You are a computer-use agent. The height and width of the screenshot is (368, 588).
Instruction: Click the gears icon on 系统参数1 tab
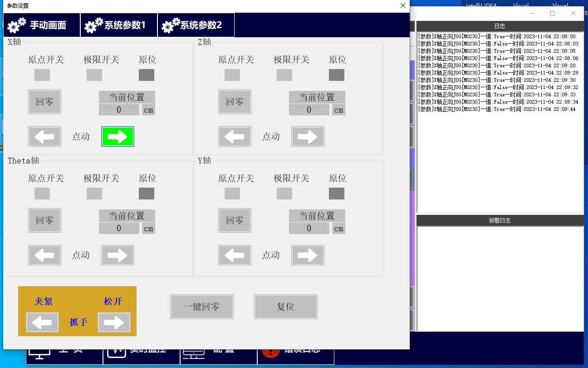(x=94, y=25)
